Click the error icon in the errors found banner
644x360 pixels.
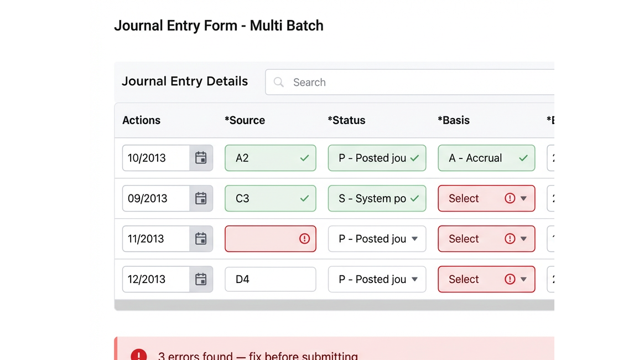click(139, 355)
